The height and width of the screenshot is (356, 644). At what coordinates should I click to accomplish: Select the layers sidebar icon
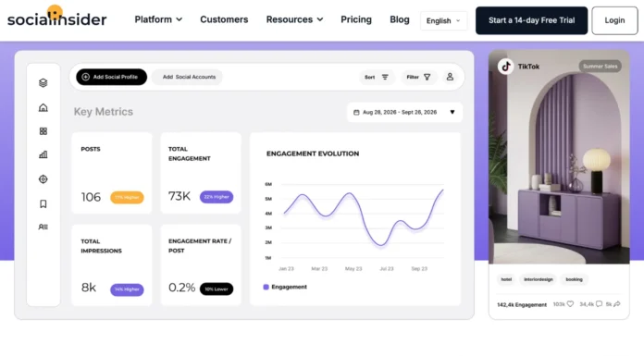coord(43,83)
